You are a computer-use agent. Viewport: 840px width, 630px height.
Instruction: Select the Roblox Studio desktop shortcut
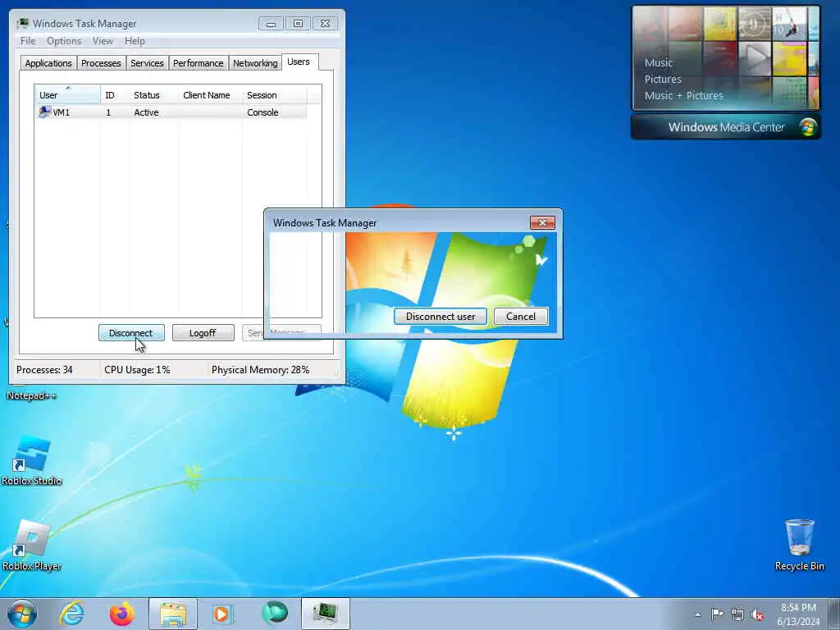[x=32, y=461]
